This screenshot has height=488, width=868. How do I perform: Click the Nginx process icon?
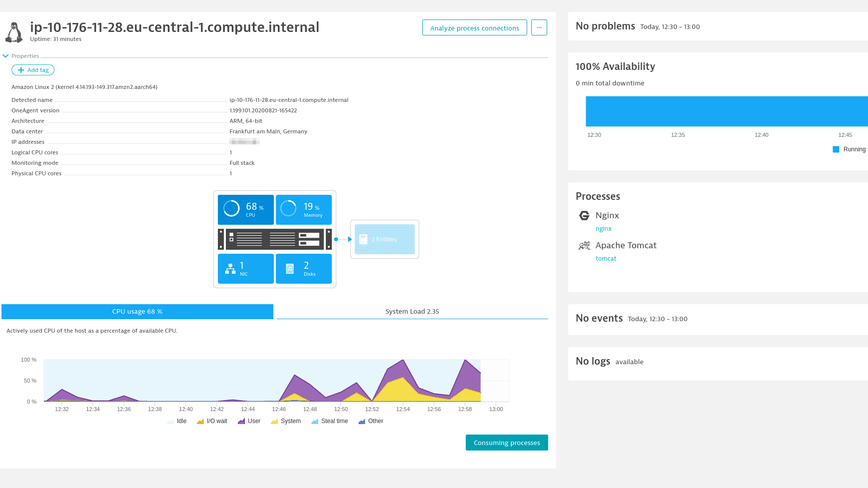click(584, 215)
